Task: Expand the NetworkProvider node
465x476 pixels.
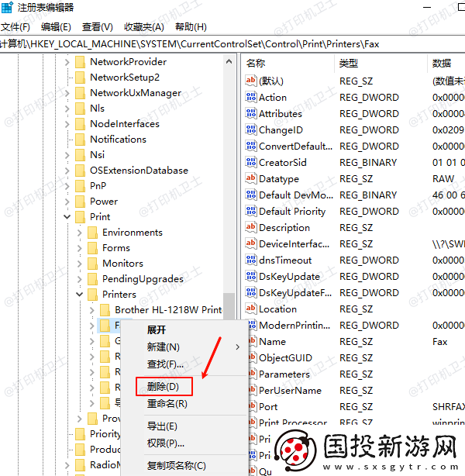Action: pyautogui.click(x=67, y=62)
